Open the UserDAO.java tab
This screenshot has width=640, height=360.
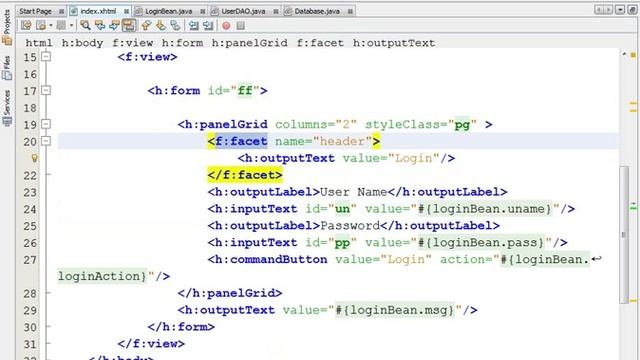243,11
